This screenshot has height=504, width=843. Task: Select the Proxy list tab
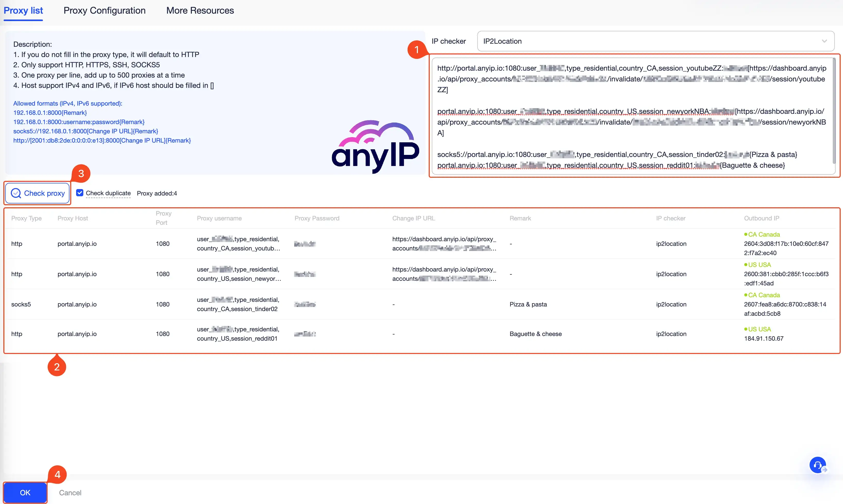[23, 11]
